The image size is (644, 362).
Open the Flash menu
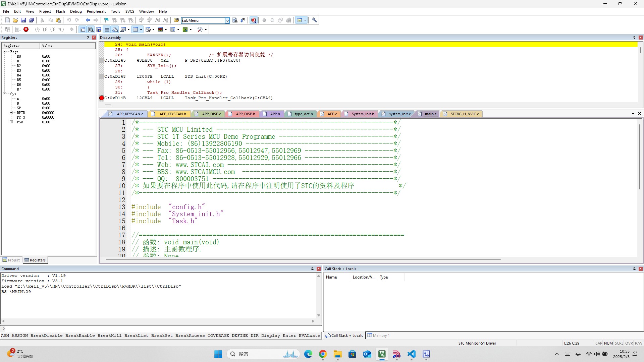[x=60, y=11]
